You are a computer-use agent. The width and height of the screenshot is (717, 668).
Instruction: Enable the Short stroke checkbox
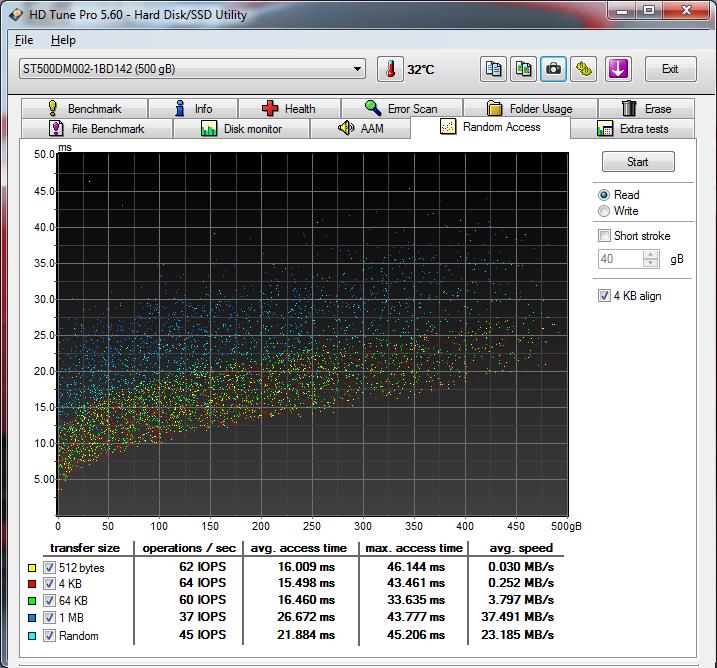click(x=604, y=236)
